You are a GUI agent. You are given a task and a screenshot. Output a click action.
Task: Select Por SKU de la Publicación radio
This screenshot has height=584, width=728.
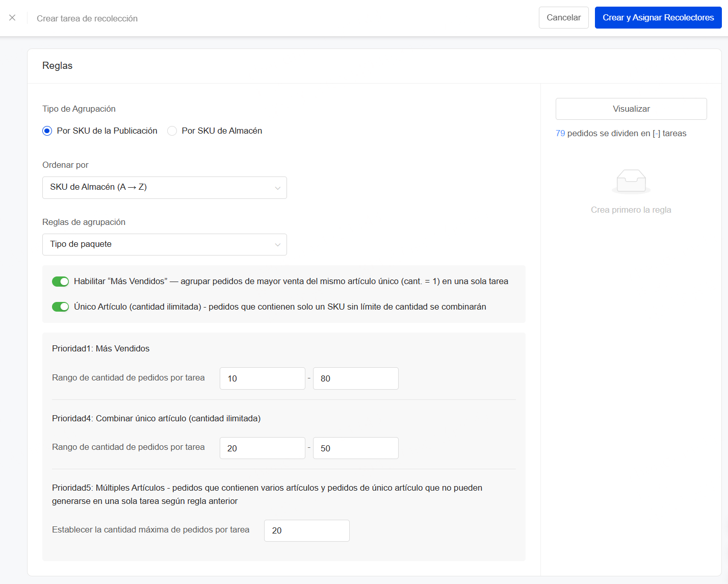coord(47,131)
